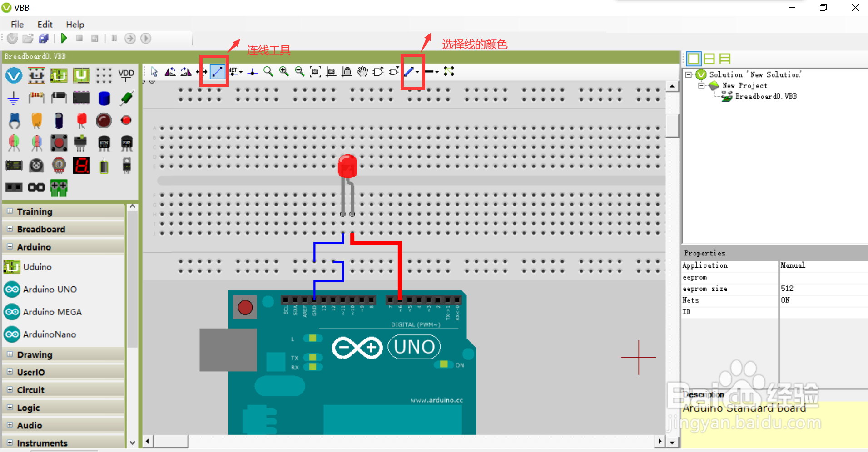Viewport: 868px width, 452px height.
Task: Click the zoom out magnifier
Action: pos(299,71)
